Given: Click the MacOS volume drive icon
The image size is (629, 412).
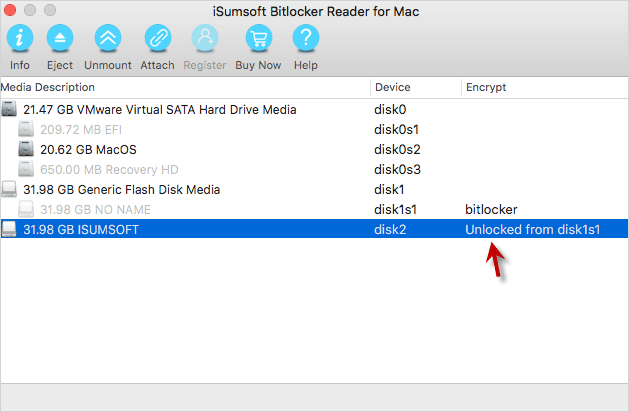Looking at the screenshot, I should [26, 149].
